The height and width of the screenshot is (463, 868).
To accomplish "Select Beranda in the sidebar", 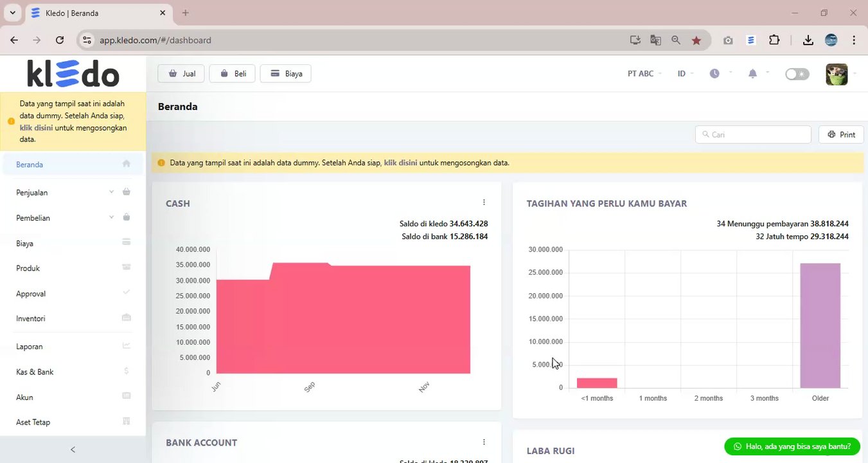I will 73,164.
